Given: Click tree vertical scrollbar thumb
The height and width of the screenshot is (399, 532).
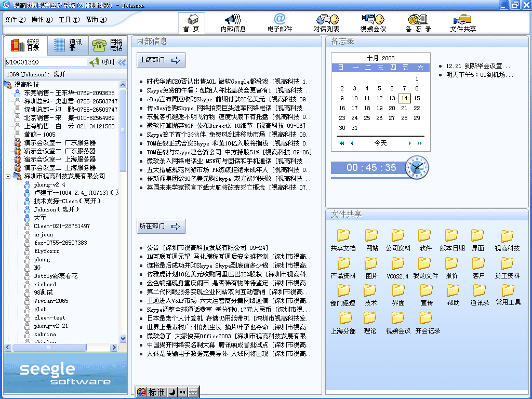Looking at the screenshot, I should pyautogui.click(x=123, y=130).
